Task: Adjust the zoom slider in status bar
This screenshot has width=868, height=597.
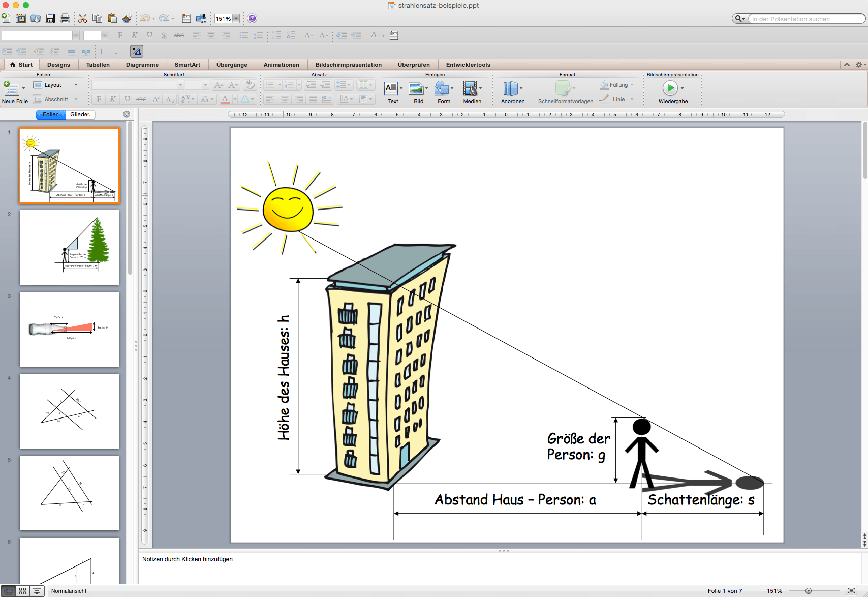Action: [808, 591]
